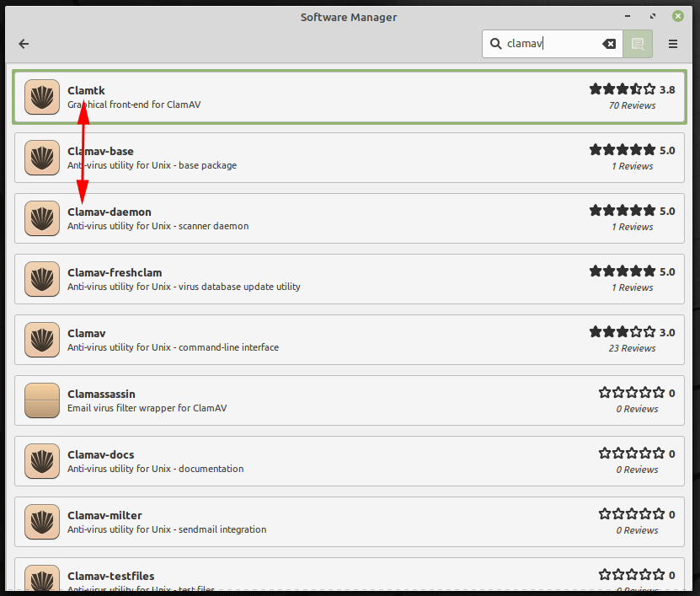Open the Clamav-daemon package title

pyautogui.click(x=110, y=212)
